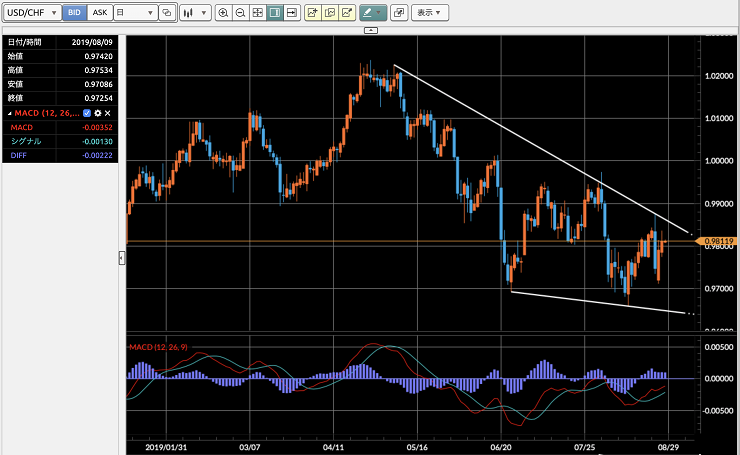Collapse the toolbar with the up arrow
Image resolution: width=740 pixels, height=455 pixels.
coord(371,30)
